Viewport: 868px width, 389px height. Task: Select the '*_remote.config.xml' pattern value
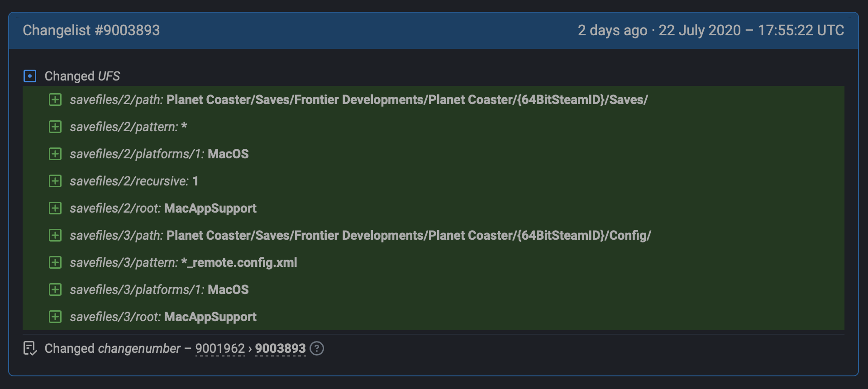pos(239,262)
